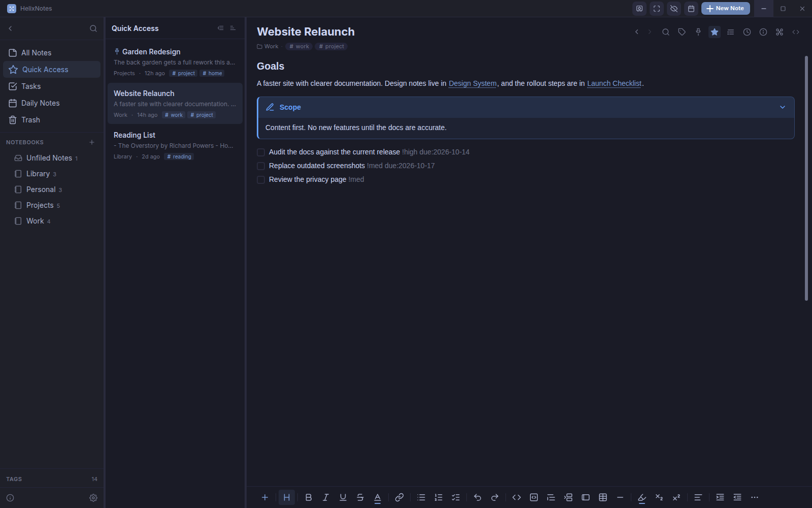812x508 pixels.
Task: Open the Library notebook
Action: 52,174
